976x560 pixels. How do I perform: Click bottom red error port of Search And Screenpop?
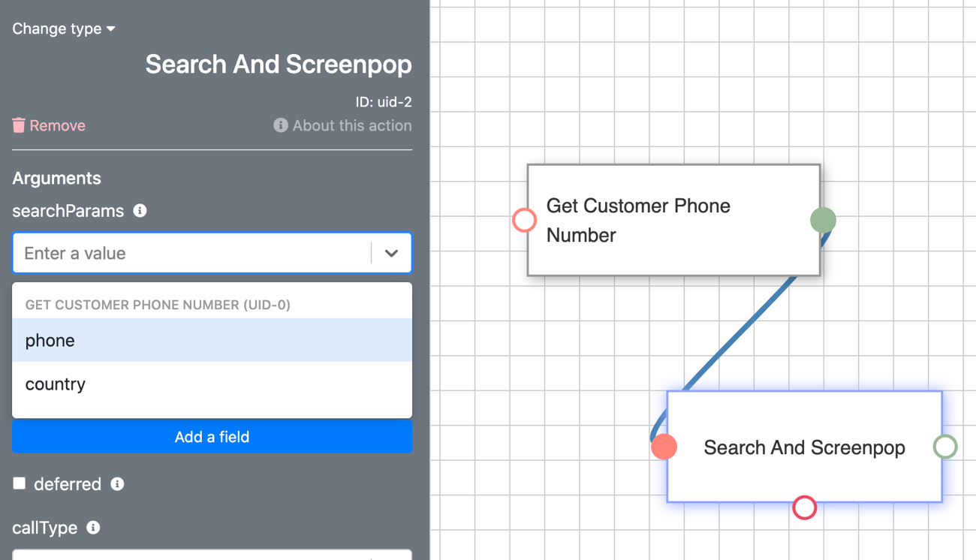[804, 508]
